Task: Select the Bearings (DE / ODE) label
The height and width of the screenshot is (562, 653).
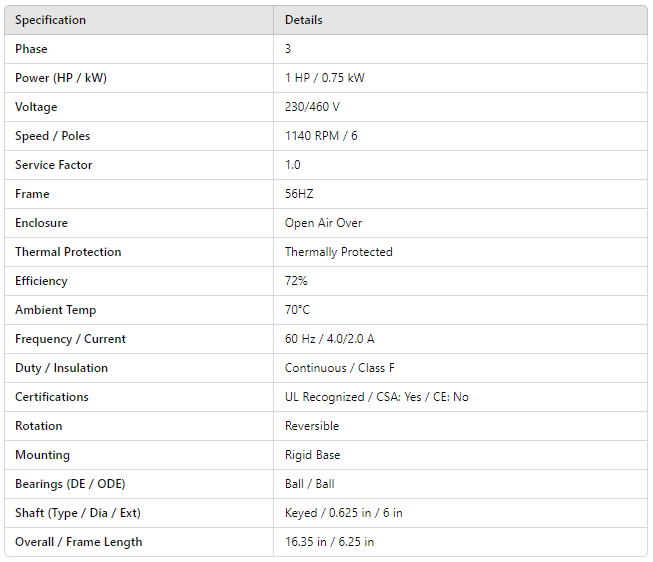Action: 70,484
